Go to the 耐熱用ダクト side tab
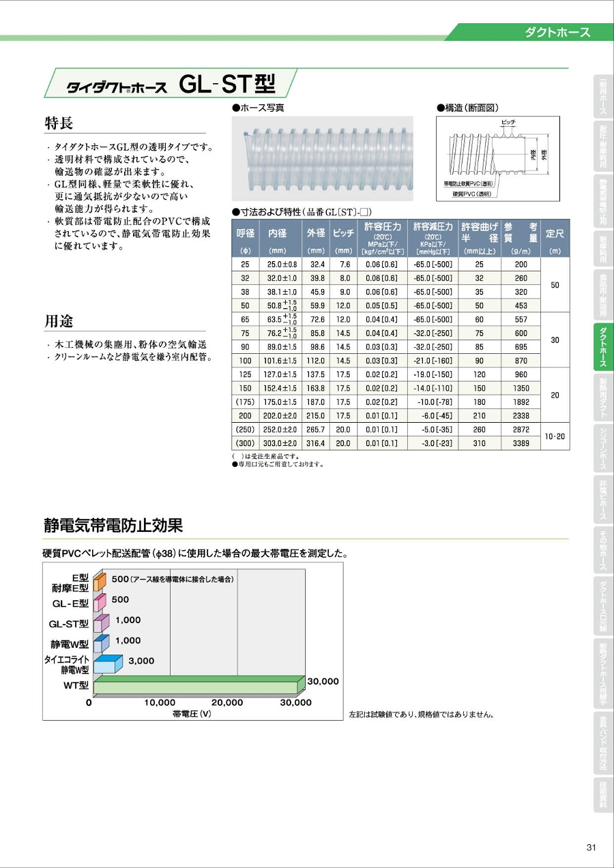The height and width of the screenshot is (868, 614). point(603,396)
